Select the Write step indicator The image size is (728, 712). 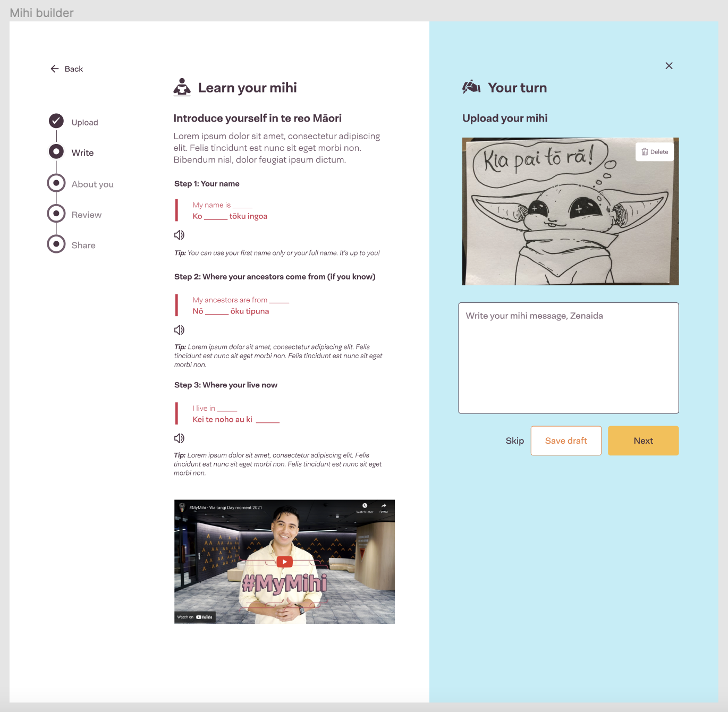click(x=56, y=151)
